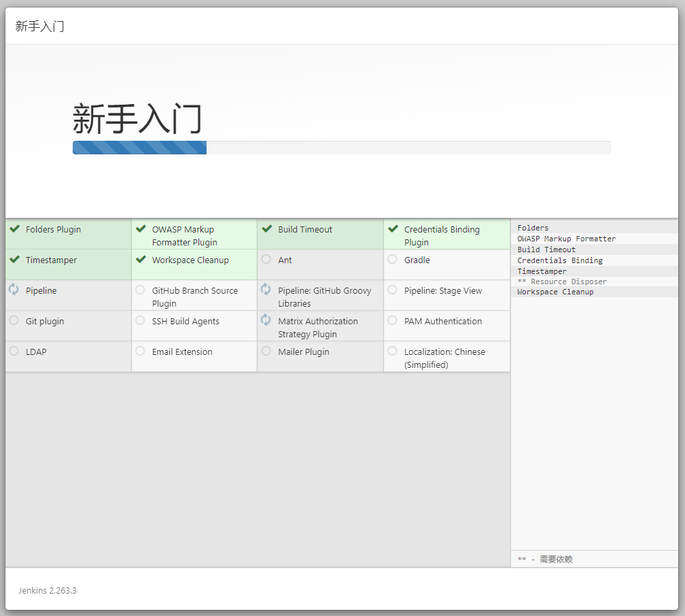Click the Credentials Binding Plugin label
Image resolution: width=685 pixels, height=616 pixels.
(x=442, y=236)
